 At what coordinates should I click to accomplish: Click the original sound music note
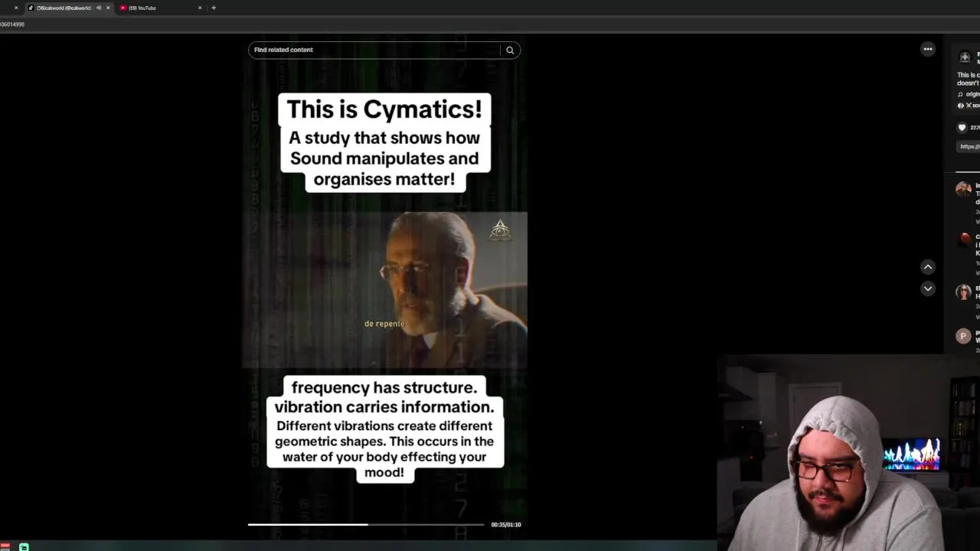tap(961, 94)
